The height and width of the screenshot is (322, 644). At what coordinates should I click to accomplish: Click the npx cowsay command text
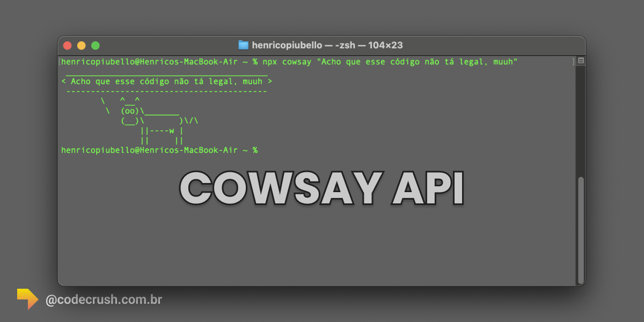[287, 62]
